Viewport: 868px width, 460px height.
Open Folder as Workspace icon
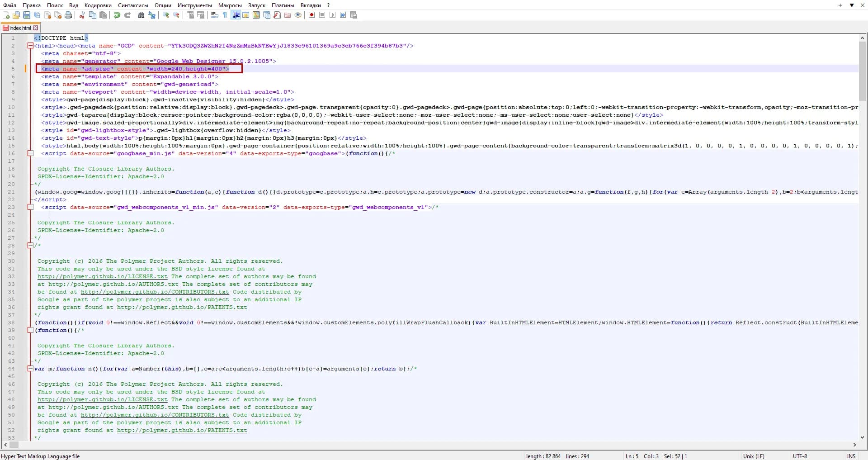(288, 15)
